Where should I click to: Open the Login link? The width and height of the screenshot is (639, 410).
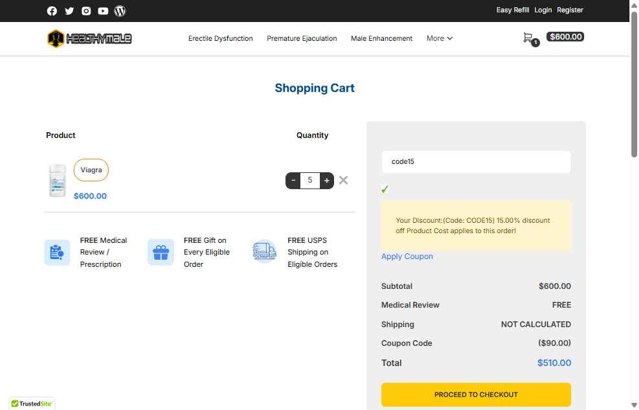pos(543,10)
